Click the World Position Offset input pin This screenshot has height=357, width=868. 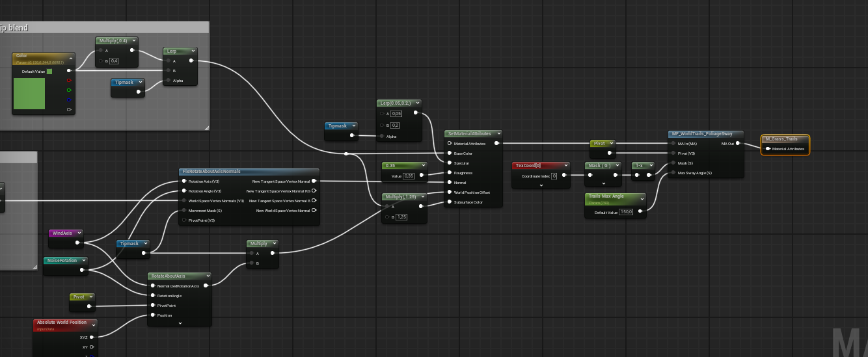pyautogui.click(x=449, y=192)
